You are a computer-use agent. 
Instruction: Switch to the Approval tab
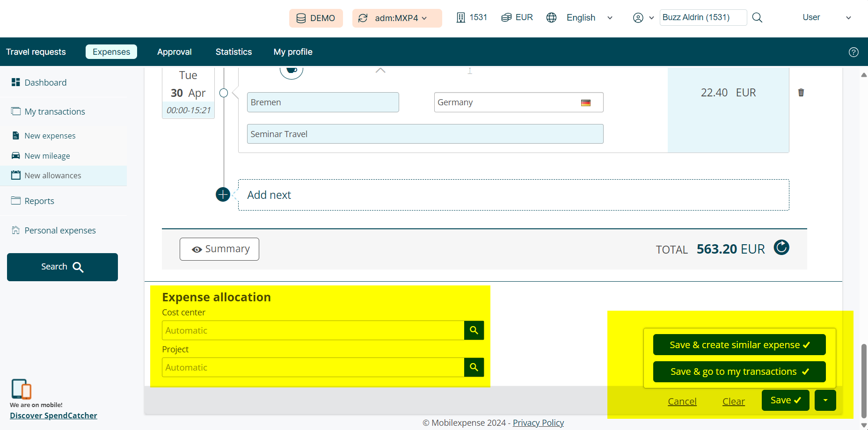(x=174, y=52)
